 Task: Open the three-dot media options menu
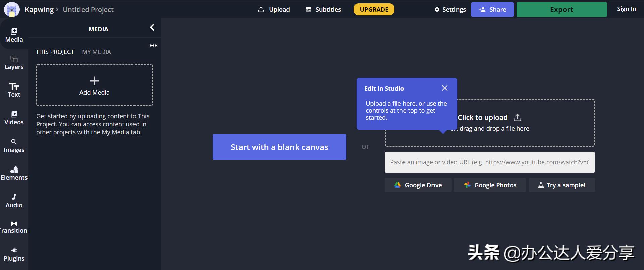(153, 46)
